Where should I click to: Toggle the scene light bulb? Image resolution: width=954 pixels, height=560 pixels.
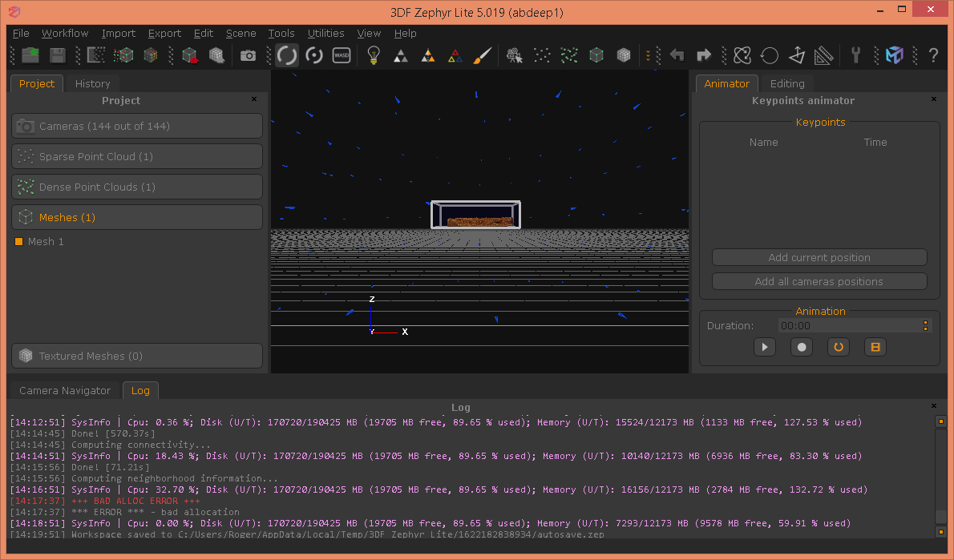(374, 55)
